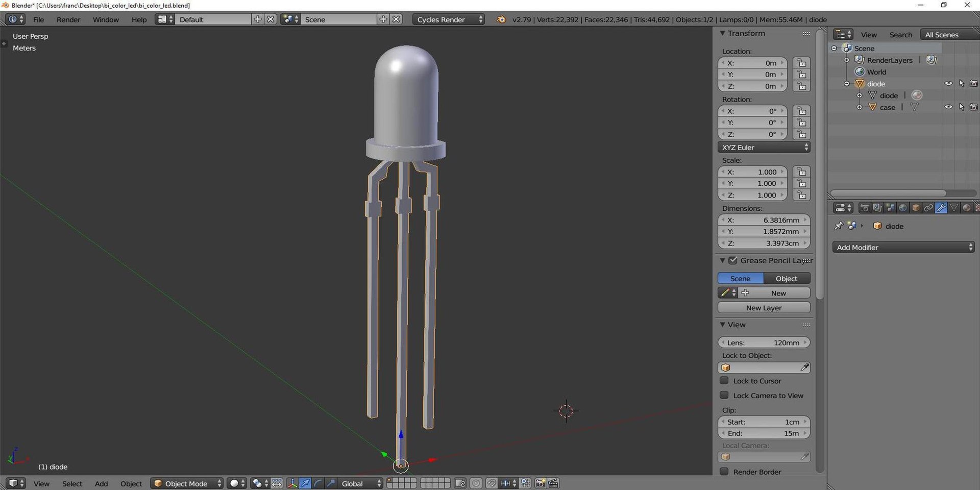Open the Object Mode selector dropdown
Image resolution: width=980 pixels, height=490 pixels.
(187, 483)
